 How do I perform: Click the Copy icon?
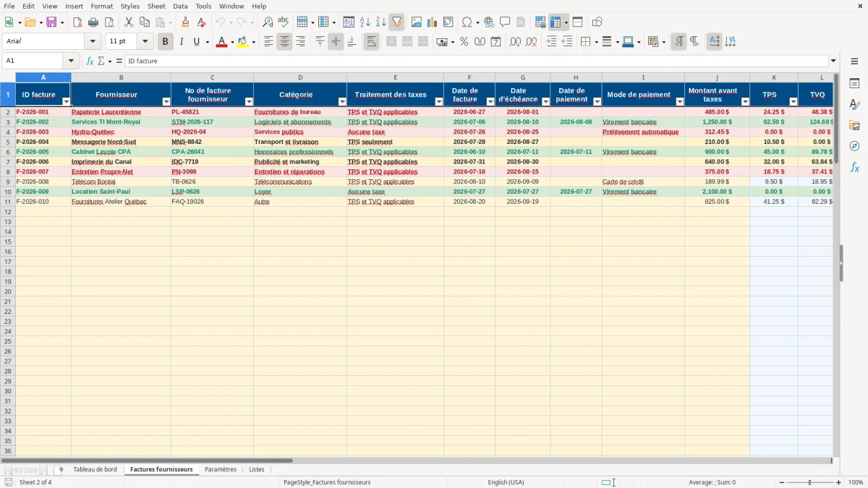click(x=145, y=22)
